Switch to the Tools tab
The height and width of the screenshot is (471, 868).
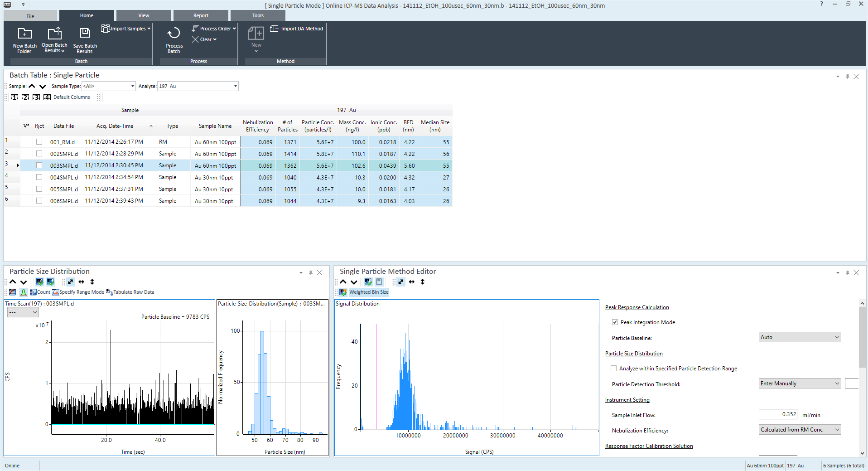[258, 15]
